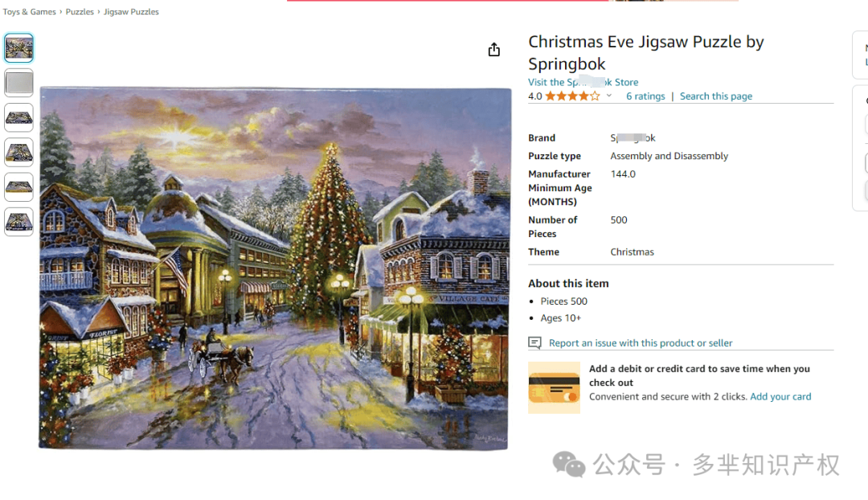Select the third product thumbnail

click(x=18, y=117)
